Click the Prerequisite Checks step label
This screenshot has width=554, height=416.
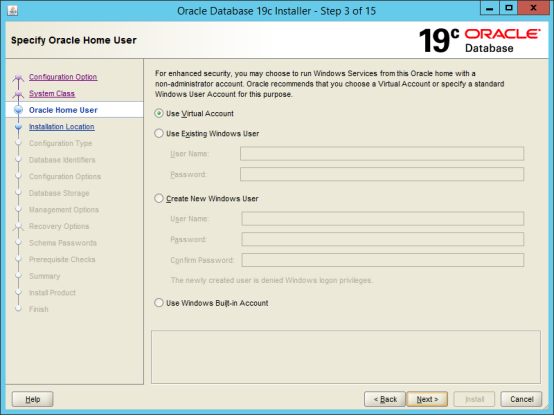pos(62,259)
